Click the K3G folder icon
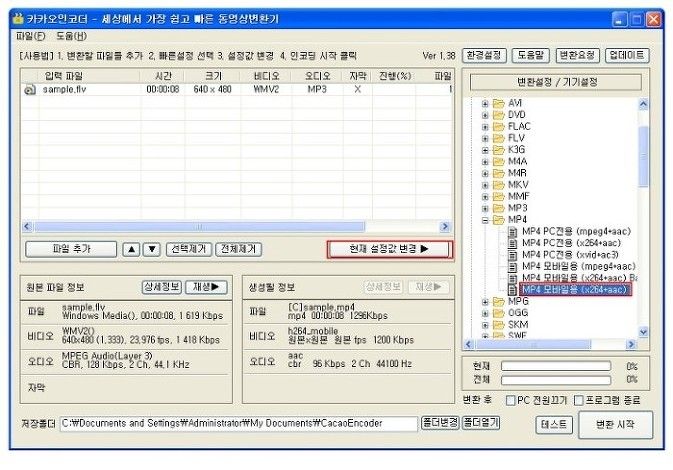The width and height of the screenshot is (673, 470). click(x=498, y=150)
